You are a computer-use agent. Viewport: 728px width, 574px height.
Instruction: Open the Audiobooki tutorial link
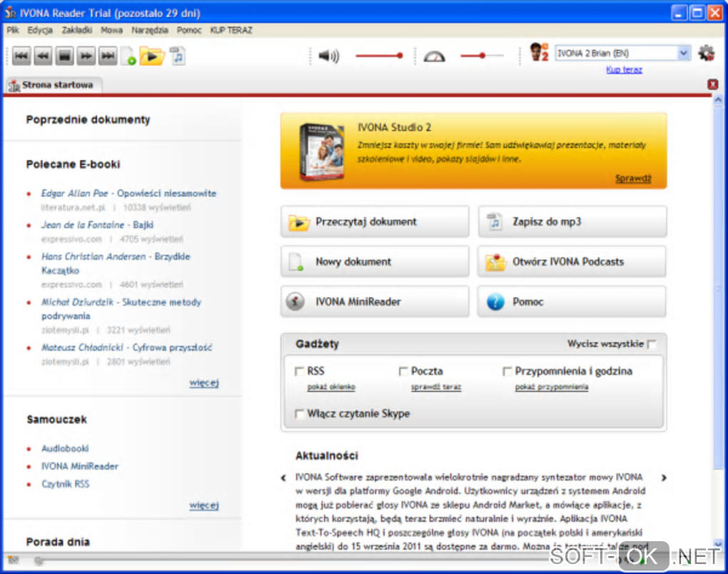65,448
